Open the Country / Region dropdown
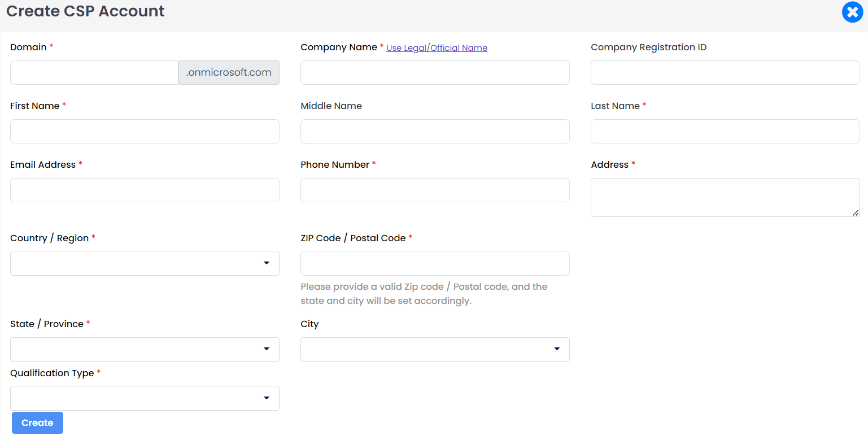Screen dimensions: 868x435 click(x=145, y=263)
